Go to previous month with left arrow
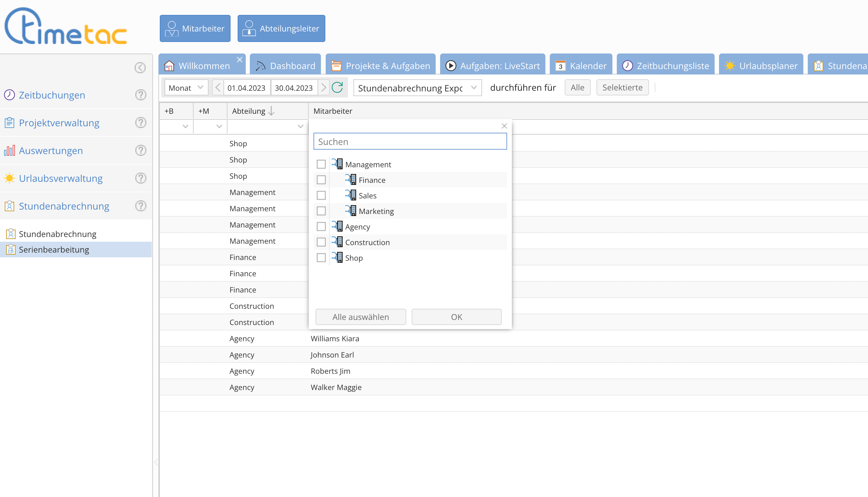This screenshot has width=868, height=497. (x=218, y=88)
